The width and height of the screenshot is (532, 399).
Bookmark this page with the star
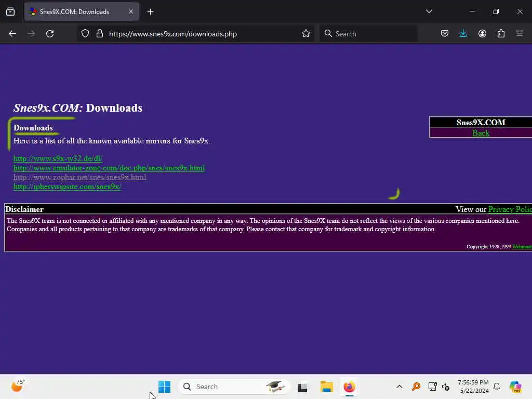coord(305,34)
